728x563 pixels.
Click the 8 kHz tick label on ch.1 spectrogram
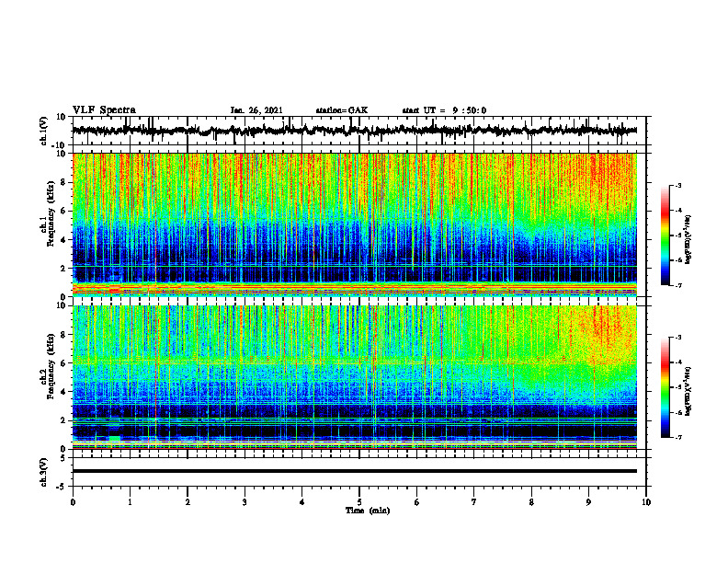pyautogui.click(x=64, y=182)
